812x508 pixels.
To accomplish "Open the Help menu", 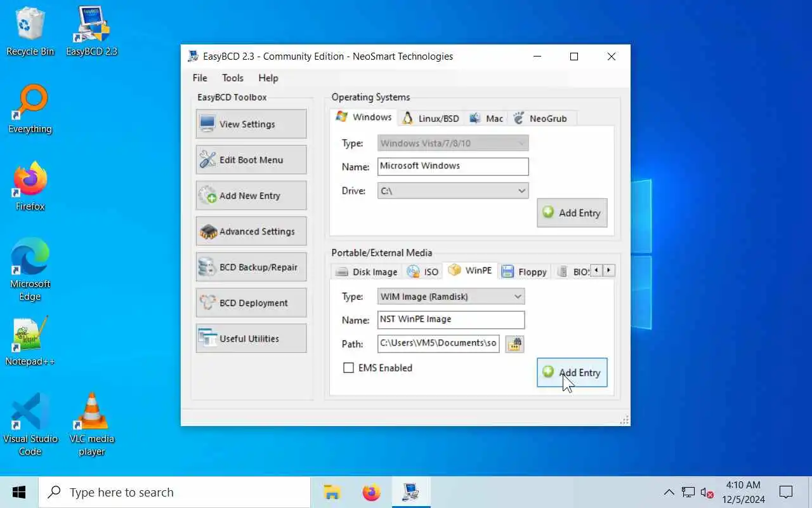I will pyautogui.click(x=268, y=77).
